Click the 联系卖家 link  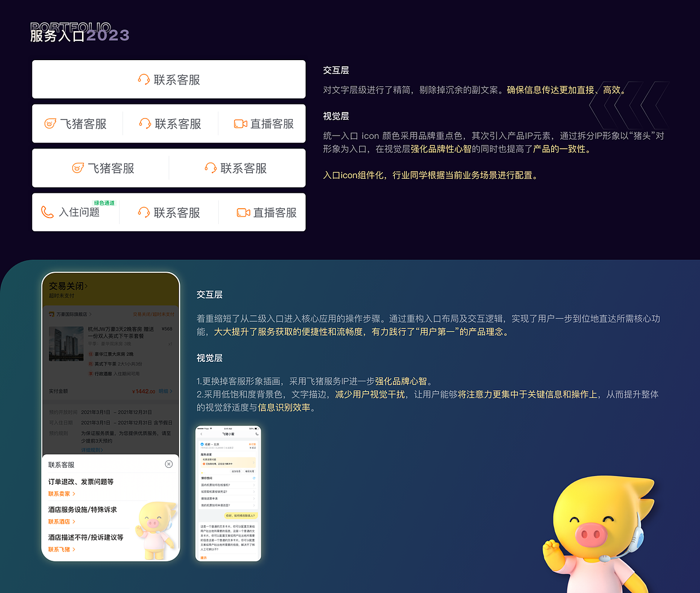click(60, 494)
